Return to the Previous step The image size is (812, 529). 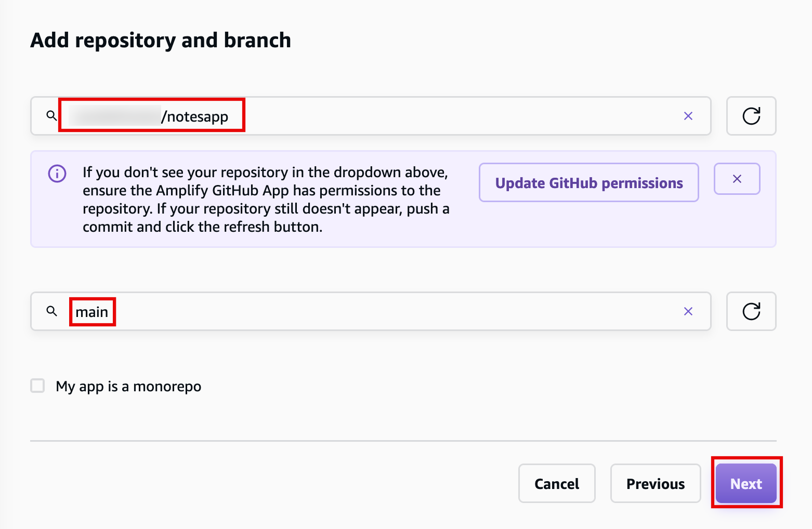[656, 483]
